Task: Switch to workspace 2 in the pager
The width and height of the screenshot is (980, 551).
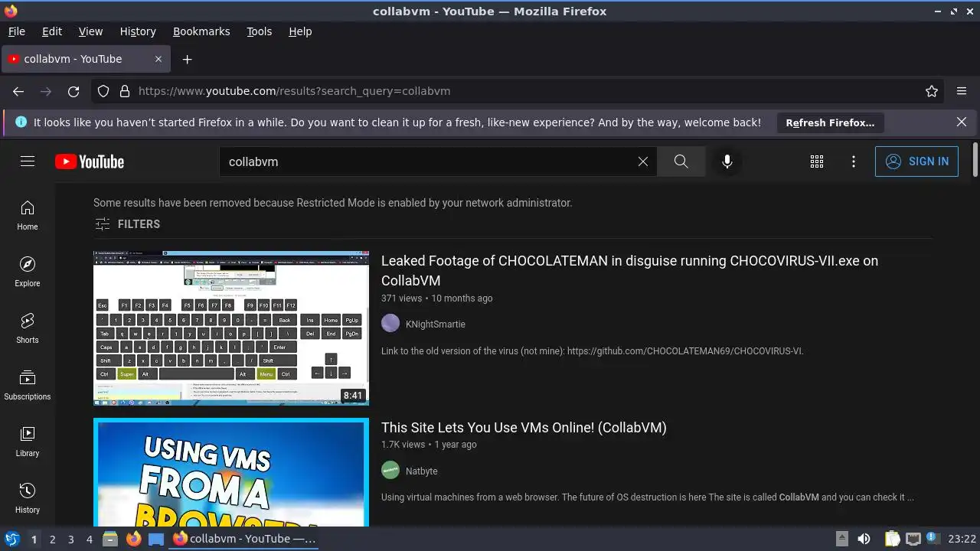Action: pyautogui.click(x=52, y=540)
